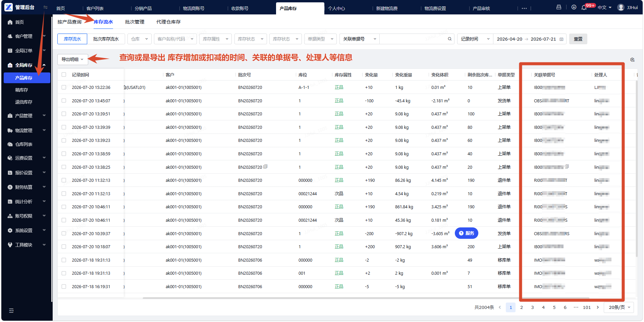Click the 系统设置 gear icon
The width and height of the screenshot is (644, 322).
tap(10, 230)
